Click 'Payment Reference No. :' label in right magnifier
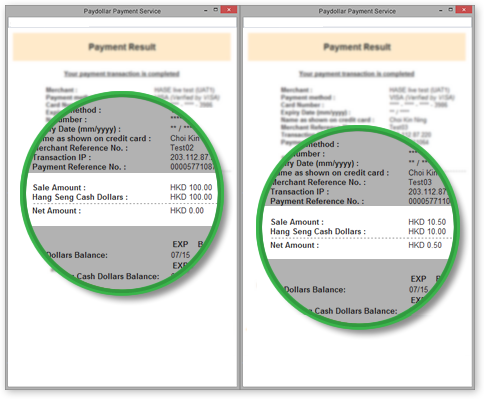 click(x=317, y=201)
